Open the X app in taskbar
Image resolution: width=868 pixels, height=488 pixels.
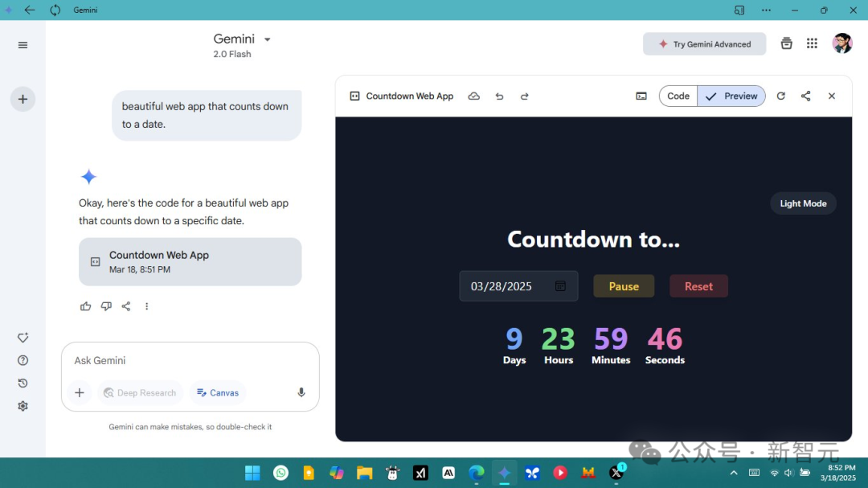(x=616, y=473)
